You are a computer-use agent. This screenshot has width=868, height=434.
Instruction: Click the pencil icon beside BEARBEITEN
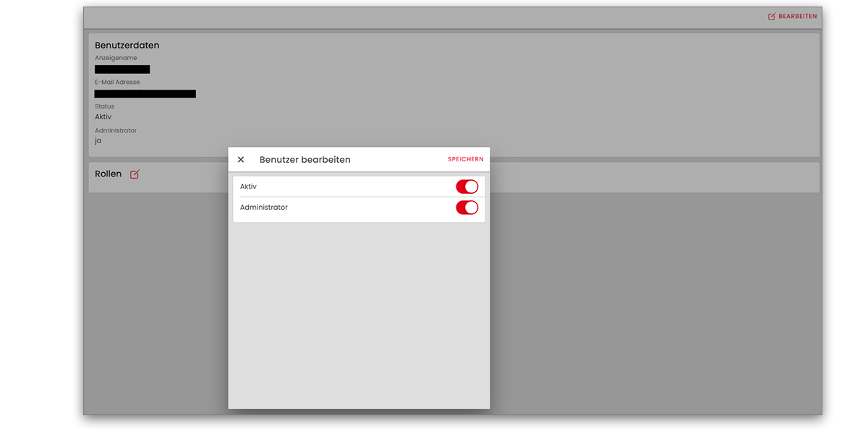tap(772, 16)
